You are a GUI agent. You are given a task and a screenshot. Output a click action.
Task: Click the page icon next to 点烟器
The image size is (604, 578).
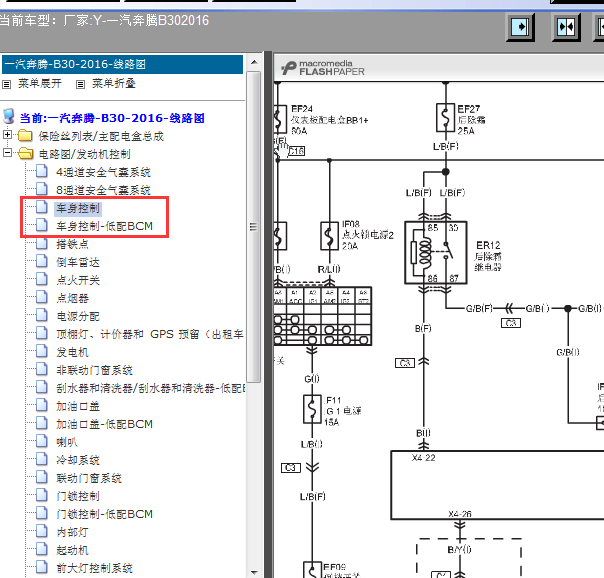point(42,297)
